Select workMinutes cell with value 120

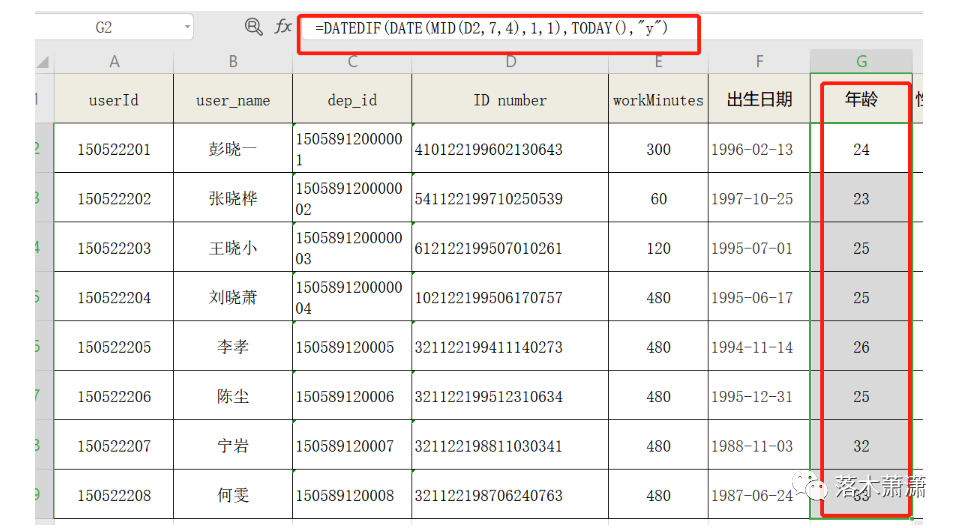pyautogui.click(x=659, y=247)
